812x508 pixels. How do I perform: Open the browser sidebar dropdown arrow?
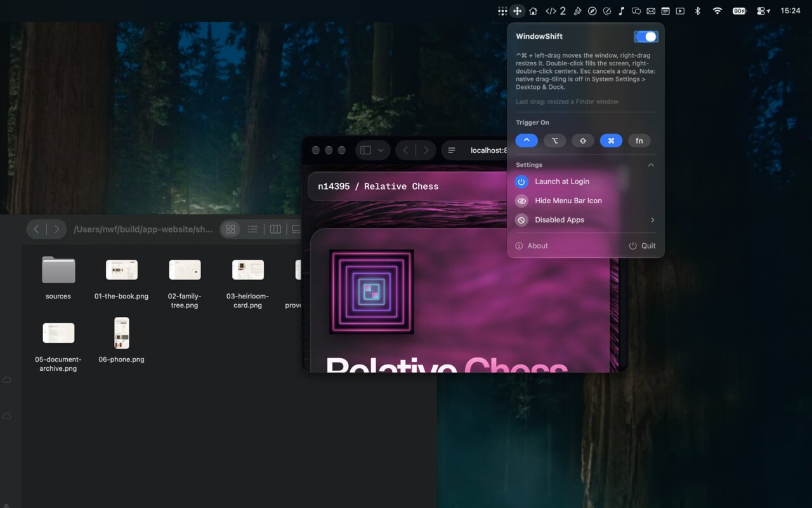pos(381,150)
